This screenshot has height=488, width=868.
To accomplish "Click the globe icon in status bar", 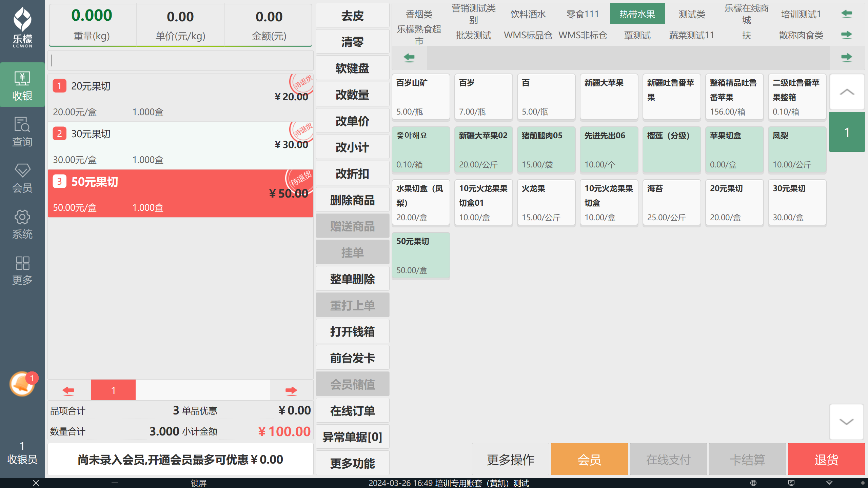I will click(753, 483).
